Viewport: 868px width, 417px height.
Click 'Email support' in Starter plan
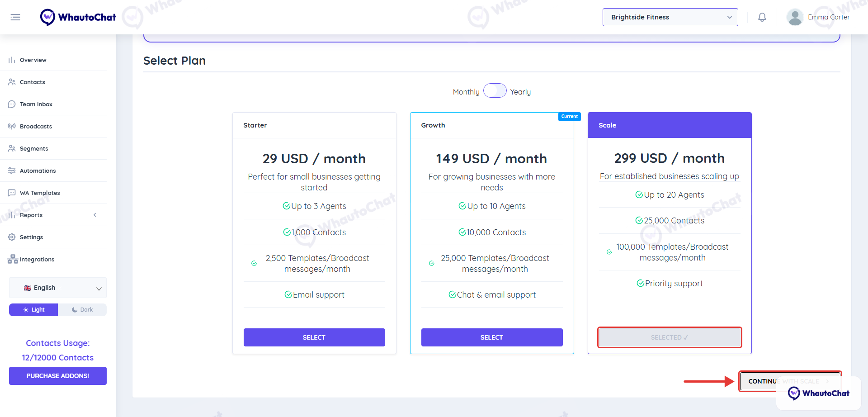[318, 295]
